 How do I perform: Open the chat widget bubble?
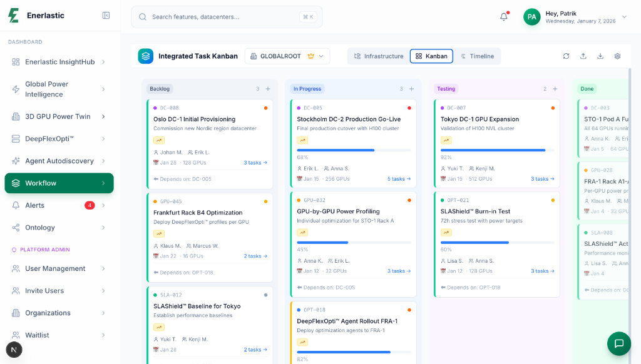(x=618, y=343)
